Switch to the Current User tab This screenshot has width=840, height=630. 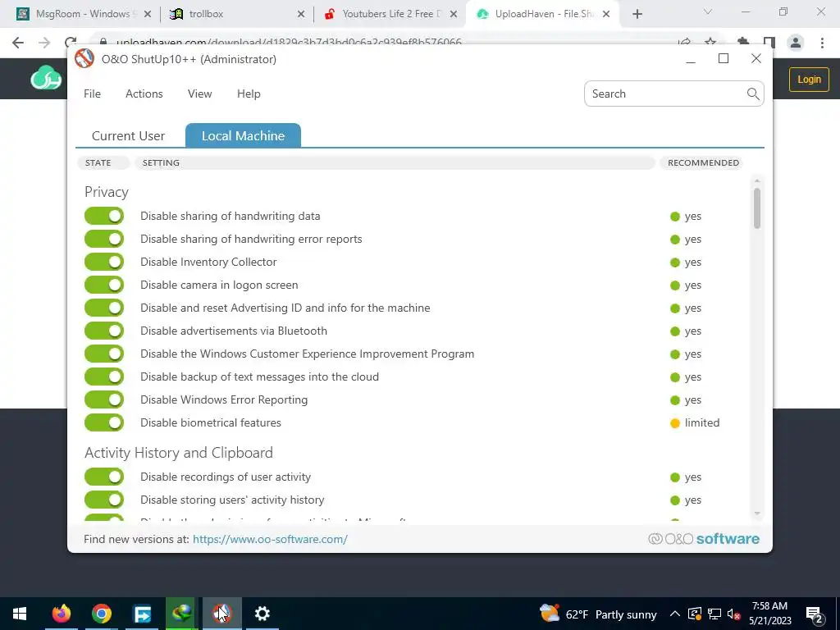pos(129,136)
